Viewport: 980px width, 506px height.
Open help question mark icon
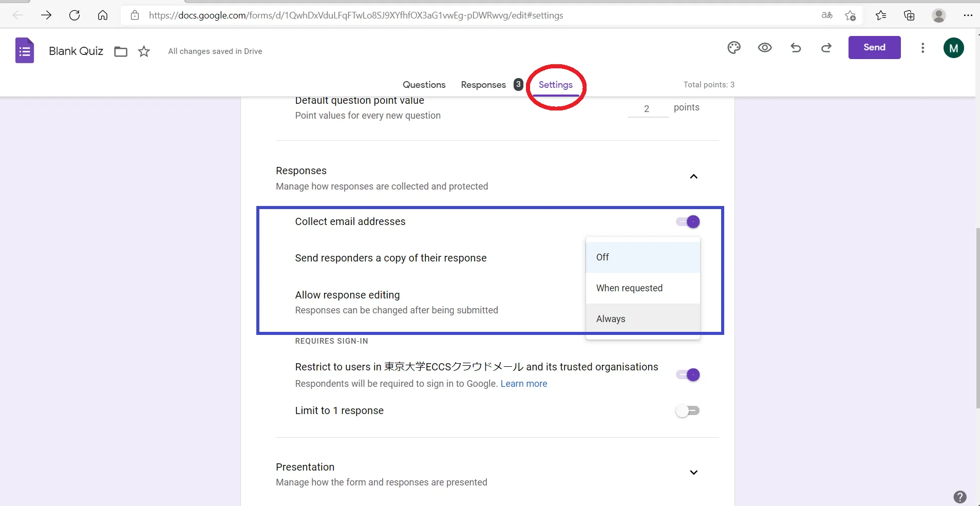coord(959,497)
